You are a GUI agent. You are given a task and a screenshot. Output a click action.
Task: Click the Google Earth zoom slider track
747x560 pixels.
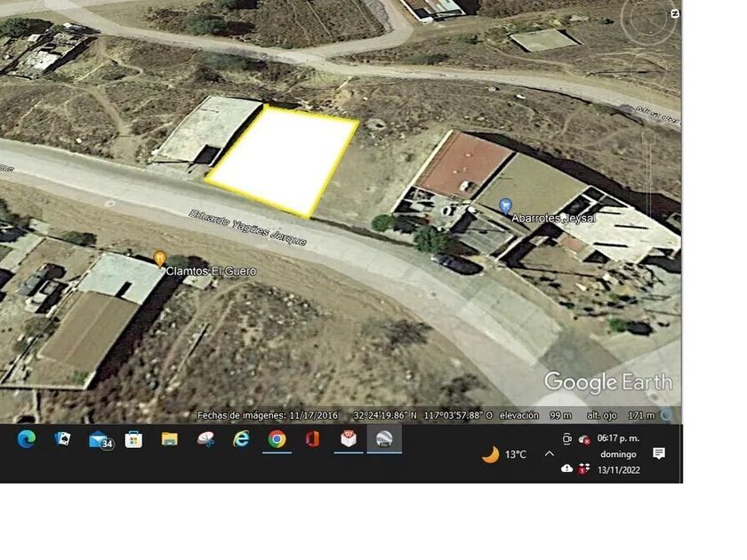(x=649, y=181)
